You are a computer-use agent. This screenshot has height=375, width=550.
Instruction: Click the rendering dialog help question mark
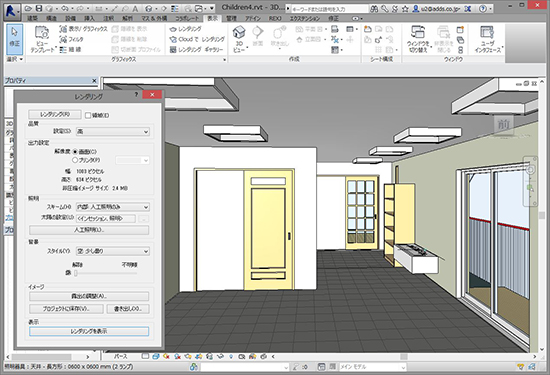coord(136,95)
